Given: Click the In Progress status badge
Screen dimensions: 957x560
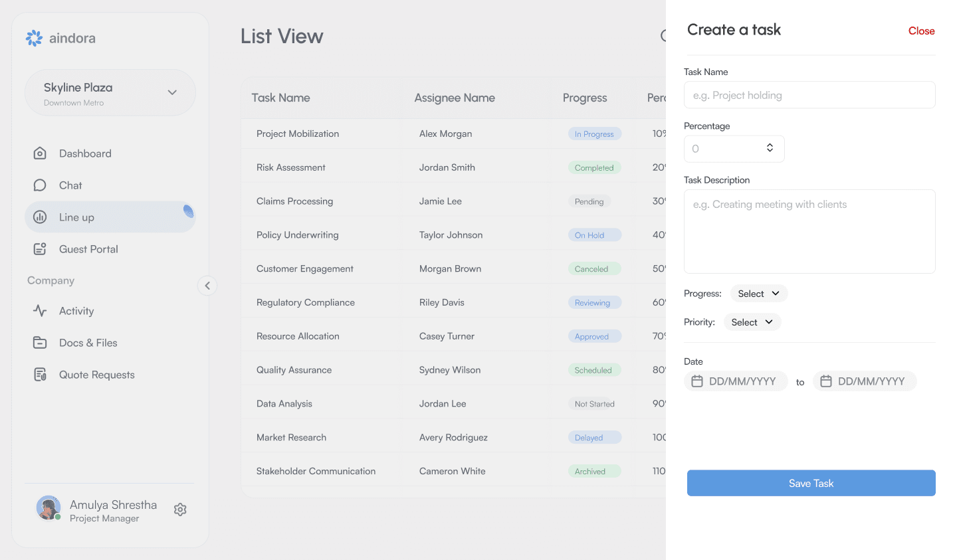Looking at the screenshot, I should click(x=594, y=134).
